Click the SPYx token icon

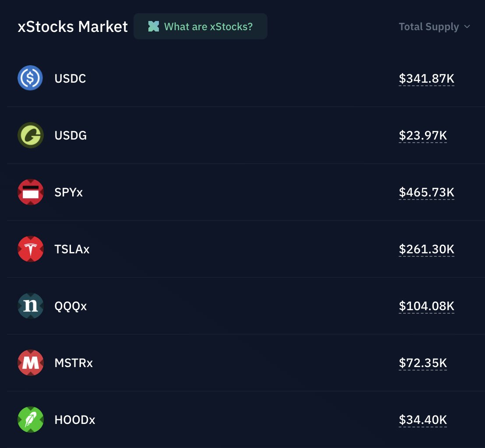coord(30,192)
